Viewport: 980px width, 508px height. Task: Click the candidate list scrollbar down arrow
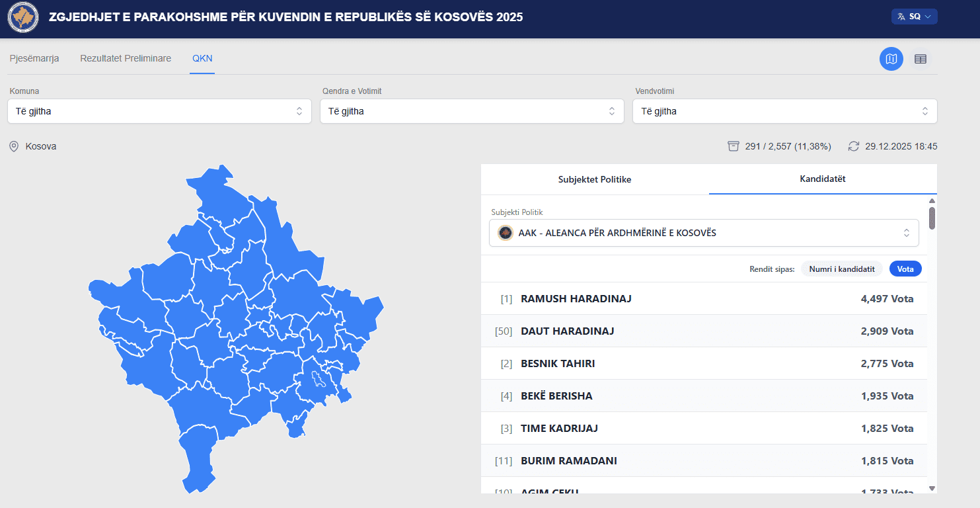coord(932,488)
